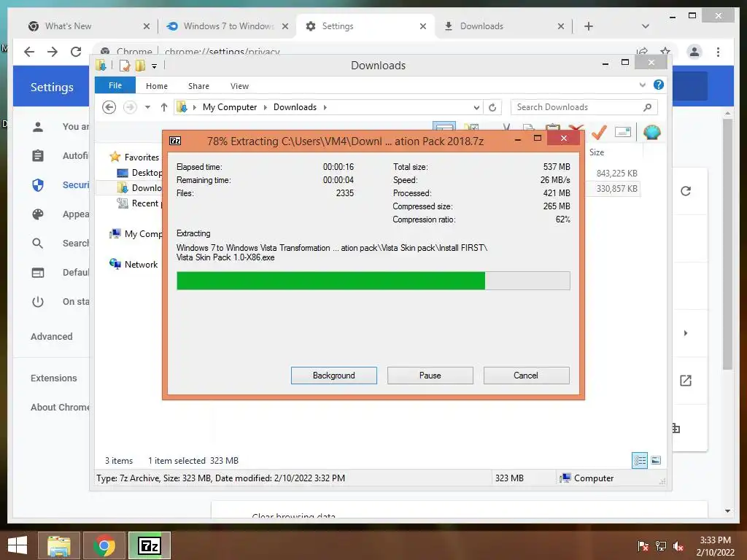Click the Search Downloads field

pos(584,107)
